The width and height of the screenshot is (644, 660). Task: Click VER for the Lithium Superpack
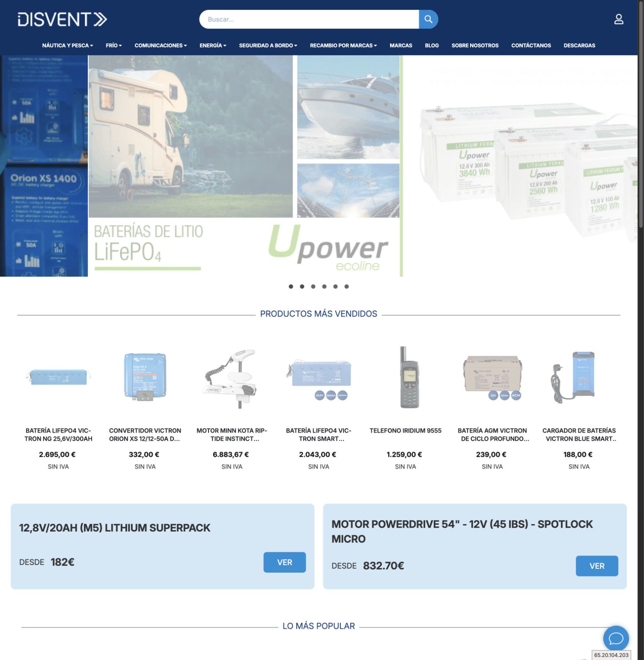click(x=285, y=562)
